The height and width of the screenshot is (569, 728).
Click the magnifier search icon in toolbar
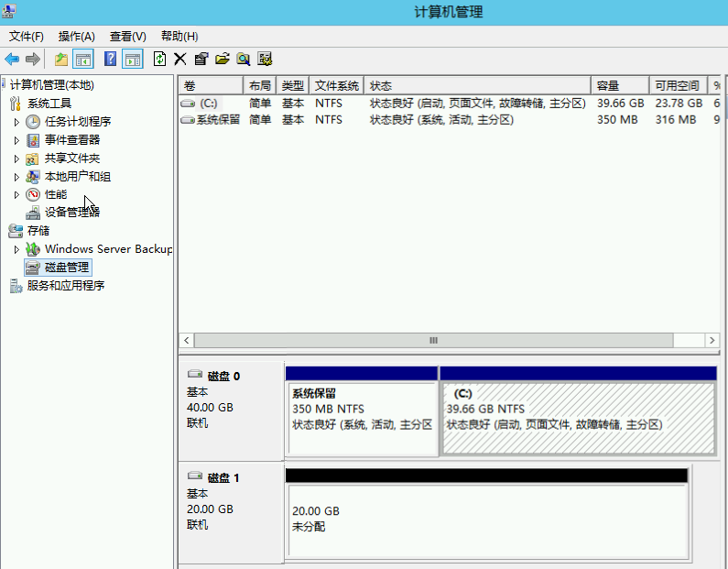(x=244, y=60)
